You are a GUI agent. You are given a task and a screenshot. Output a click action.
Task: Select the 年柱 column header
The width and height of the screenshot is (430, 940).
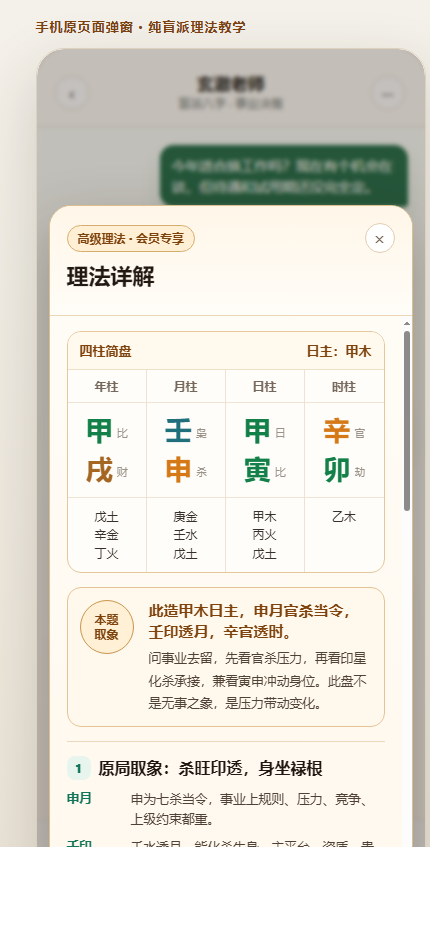(107, 387)
